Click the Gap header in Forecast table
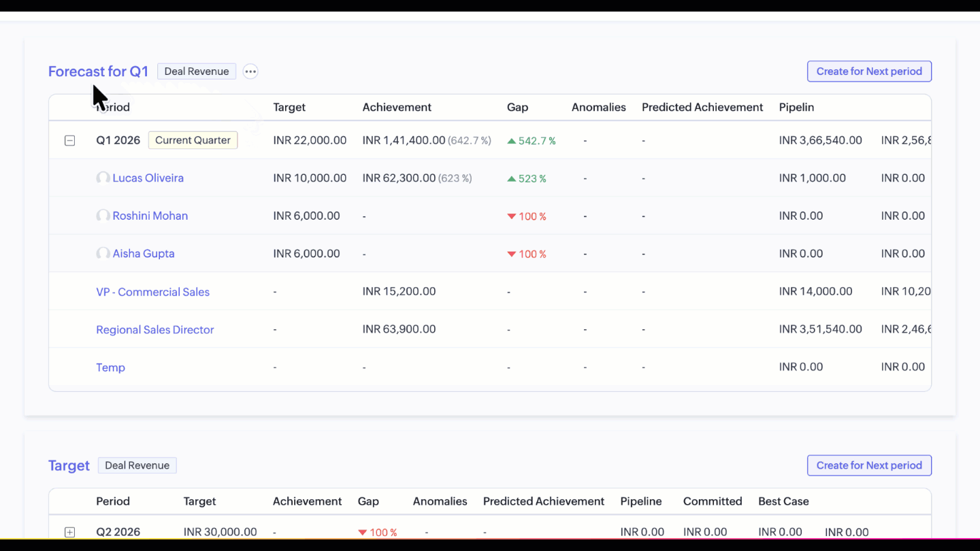Image resolution: width=980 pixels, height=551 pixels. point(517,107)
